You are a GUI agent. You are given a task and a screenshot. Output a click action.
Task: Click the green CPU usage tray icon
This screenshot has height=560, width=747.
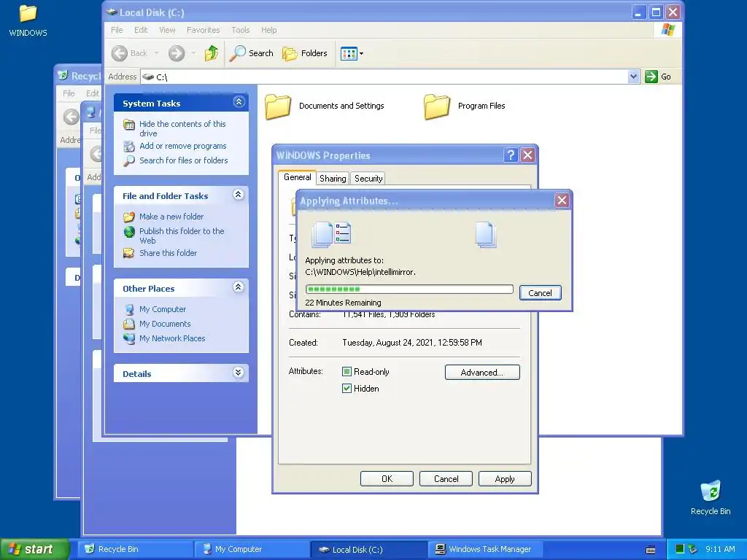pyautogui.click(x=680, y=549)
